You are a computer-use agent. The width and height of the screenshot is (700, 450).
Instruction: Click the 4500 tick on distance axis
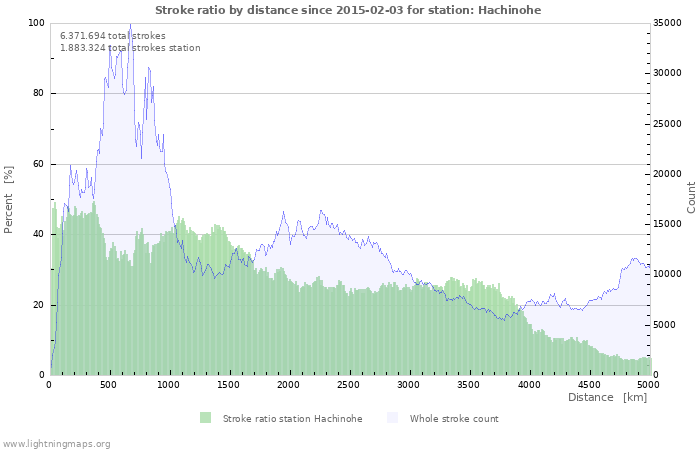coord(589,385)
